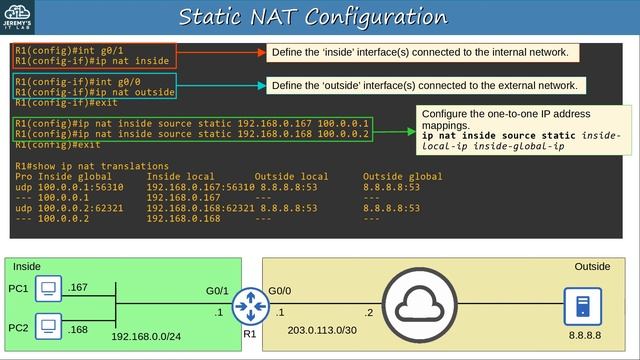The width and height of the screenshot is (640, 360).
Task: Click the static mapping line for 192.168.0.167
Action: point(192,123)
